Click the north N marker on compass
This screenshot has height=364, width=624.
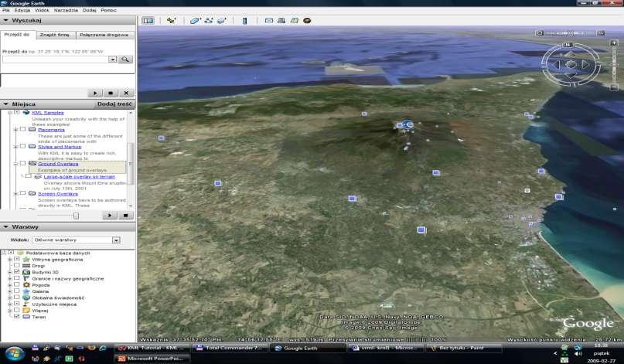coord(568,45)
